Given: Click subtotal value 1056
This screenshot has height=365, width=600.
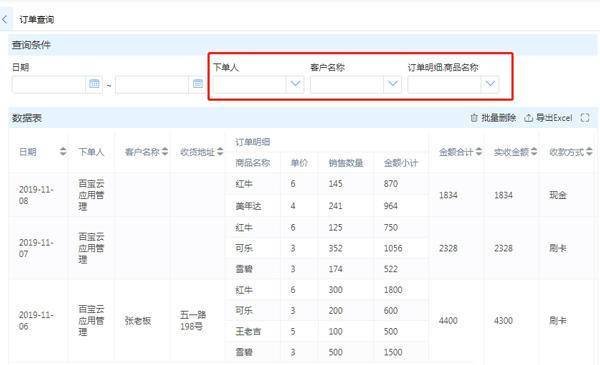Looking at the screenshot, I should pyautogui.click(x=393, y=248).
